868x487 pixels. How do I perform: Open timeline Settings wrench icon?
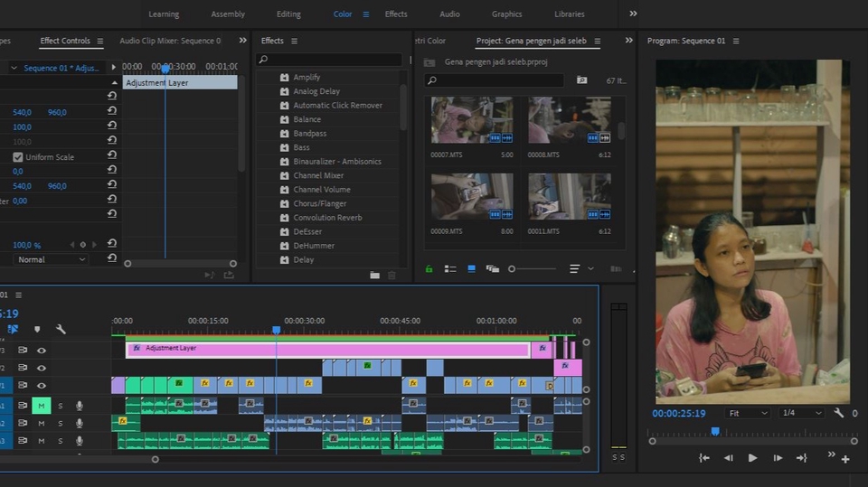[x=61, y=329]
